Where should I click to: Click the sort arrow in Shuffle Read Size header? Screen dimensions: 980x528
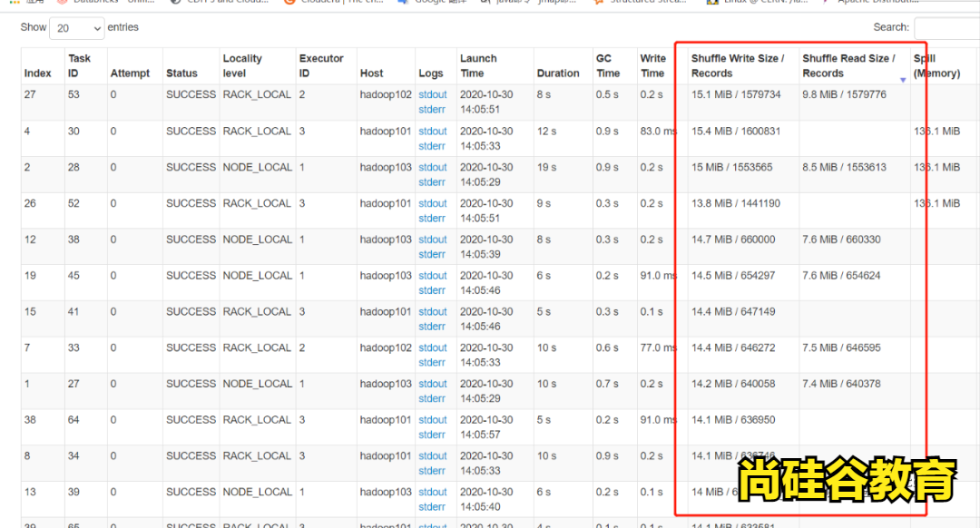pos(902,81)
